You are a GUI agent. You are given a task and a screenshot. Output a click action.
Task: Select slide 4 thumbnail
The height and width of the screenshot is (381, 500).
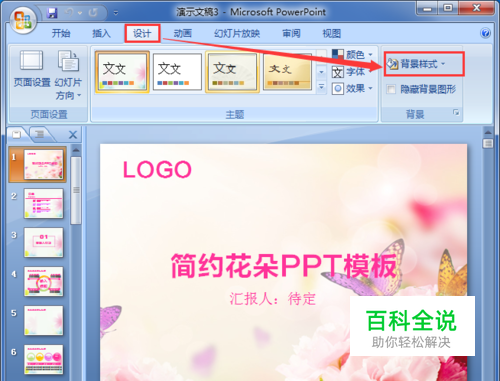click(x=43, y=282)
